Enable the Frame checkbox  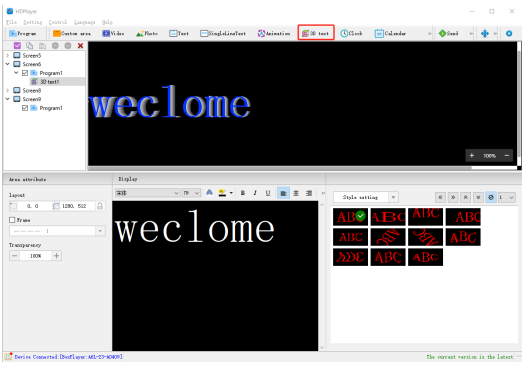[12, 220]
